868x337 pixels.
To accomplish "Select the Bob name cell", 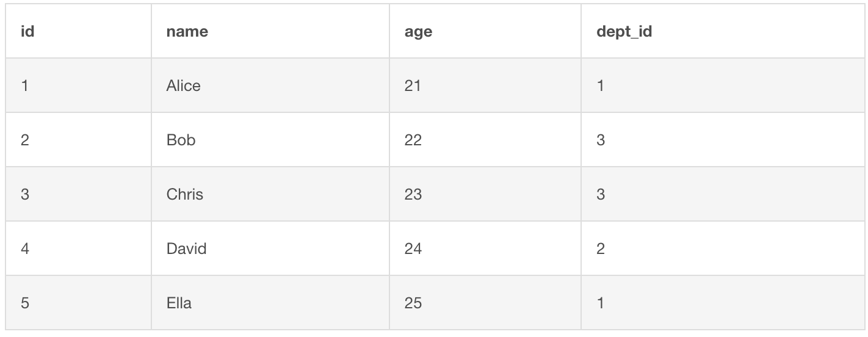I will 181,140.
